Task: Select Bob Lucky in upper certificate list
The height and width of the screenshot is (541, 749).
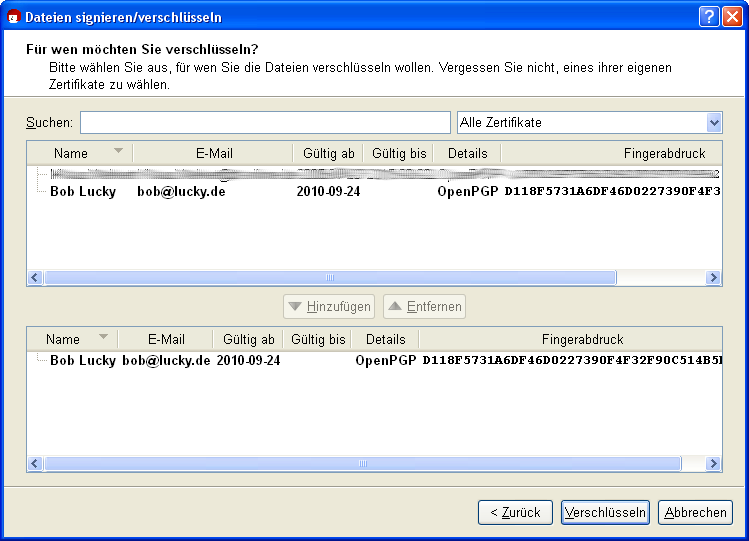Action: click(x=83, y=192)
